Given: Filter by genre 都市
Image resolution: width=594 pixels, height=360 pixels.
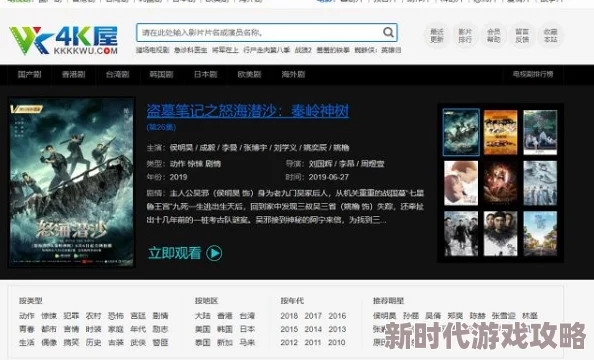Looking at the screenshot, I should (x=49, y=329).
